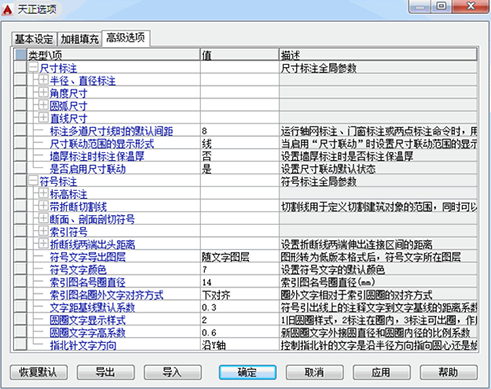
Task: Select the 高级选项 tab
Action: [126, 38]
